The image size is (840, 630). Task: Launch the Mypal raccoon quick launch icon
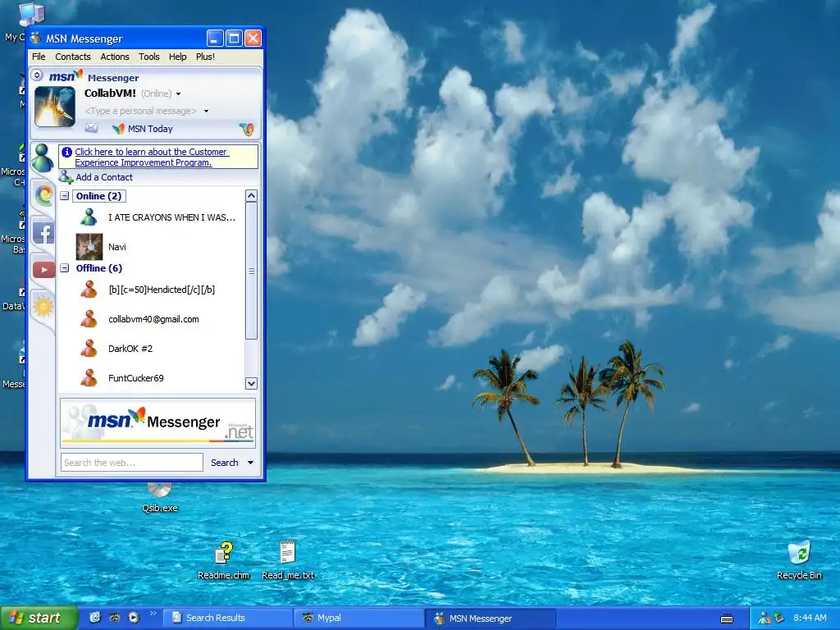(114, 618)
